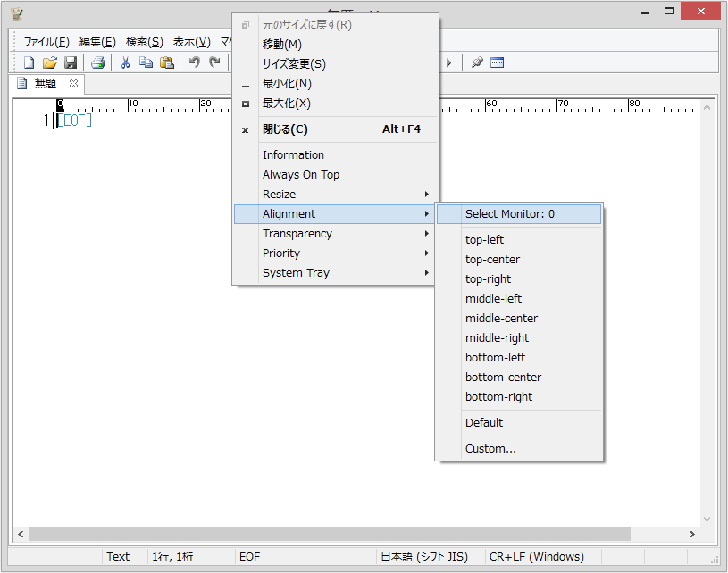The image size is (728, 573).
Task: Click the pin icon in toolbar
Action: [x=477, y=62]
